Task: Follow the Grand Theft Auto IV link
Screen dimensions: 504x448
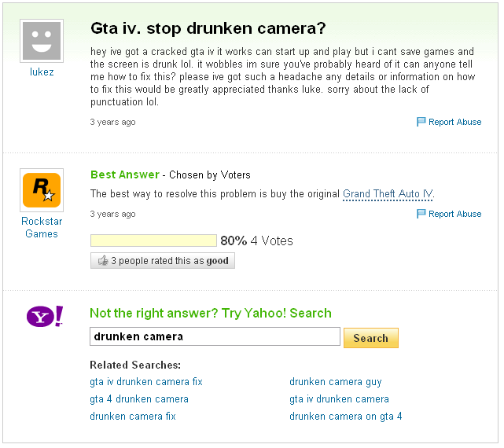Action: tap(388, 194)
